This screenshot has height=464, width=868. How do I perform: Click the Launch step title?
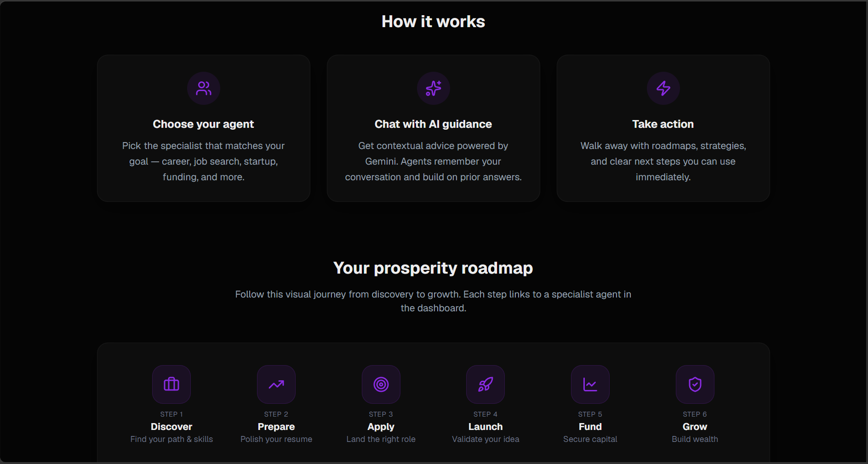[x=485, y=427]
